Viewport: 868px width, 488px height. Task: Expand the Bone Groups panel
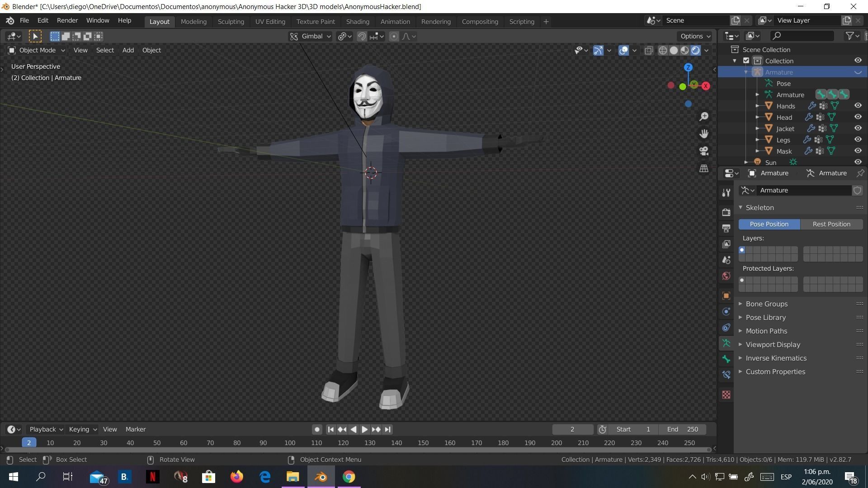(766, 304)
